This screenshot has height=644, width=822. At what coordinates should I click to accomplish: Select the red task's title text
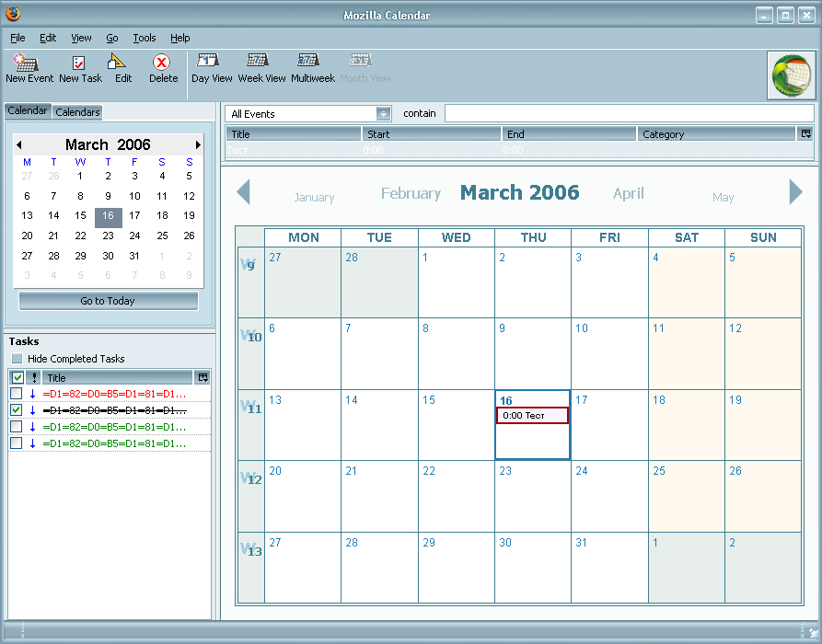(x=114, y=394)
